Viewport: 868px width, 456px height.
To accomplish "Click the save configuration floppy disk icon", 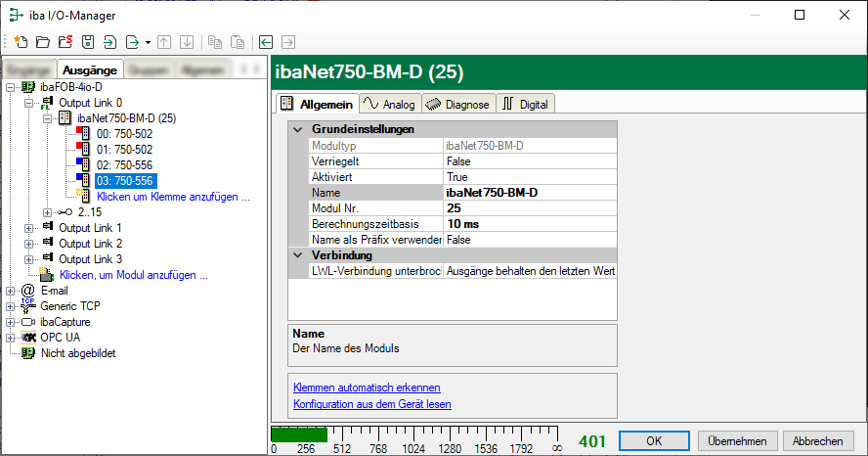I will 87,42.
